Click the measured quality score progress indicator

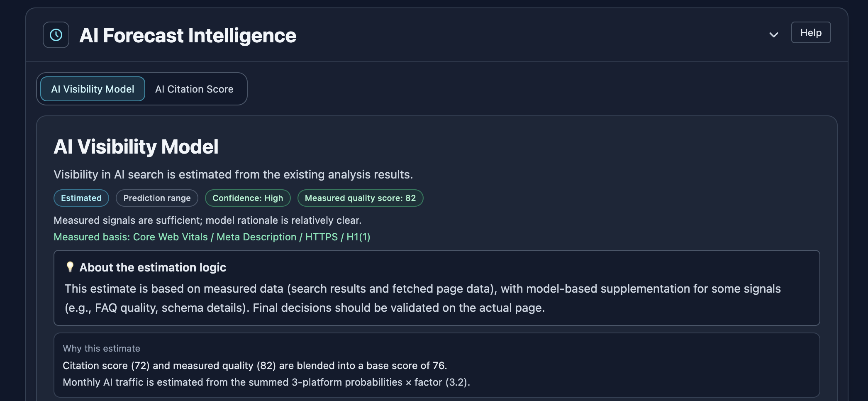(360, 198)
